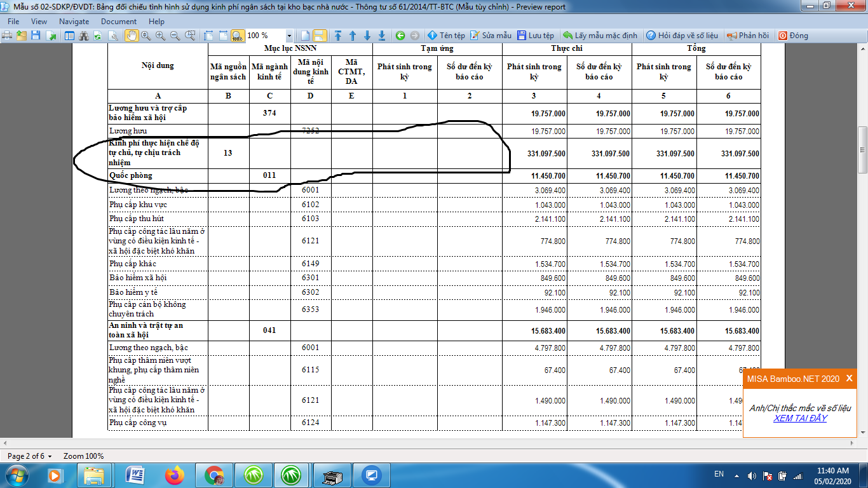The height and width of the screenshot is (488, 868).
Task: Toggle the 100% zoom view button
Action: click(x=237, y=36)
